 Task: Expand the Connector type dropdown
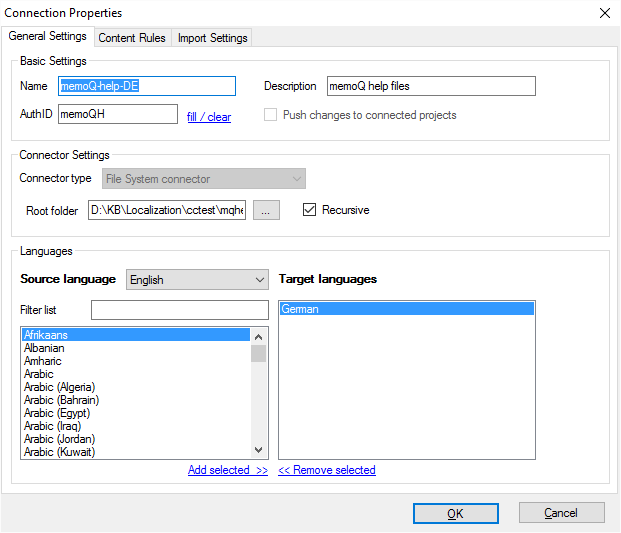coord(204,179)
